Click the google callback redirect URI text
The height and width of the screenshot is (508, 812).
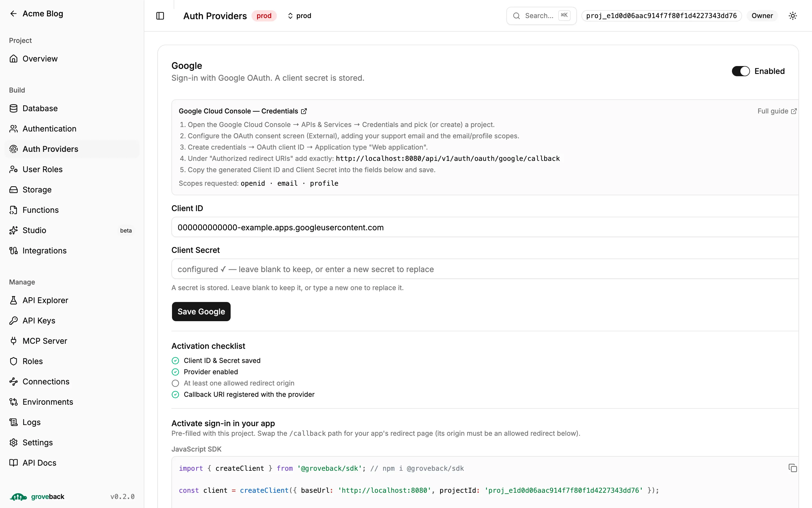pos(448,159)
